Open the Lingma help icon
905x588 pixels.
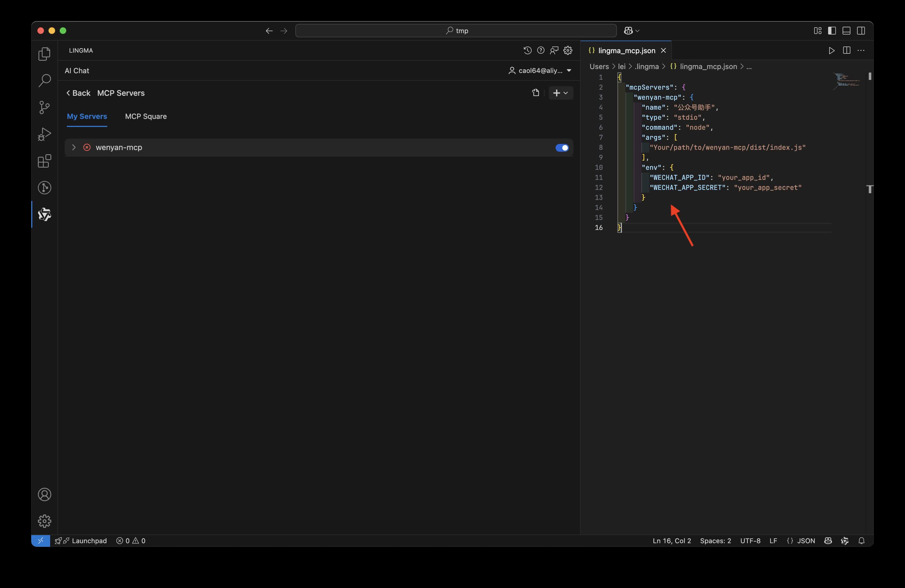[x=541, y=50]
